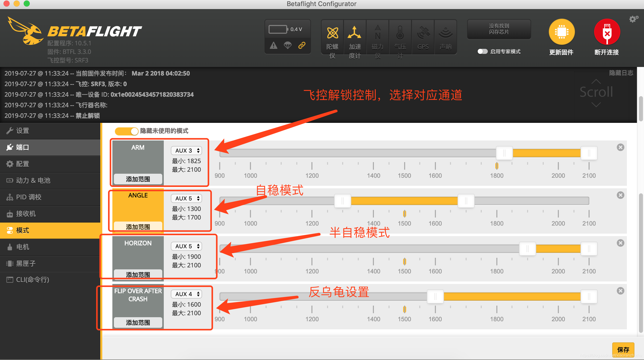The width and height of the screenshot is (644, 360).
Task: Remove the HORIZON mode range
Action: click(x=620, y=243)
